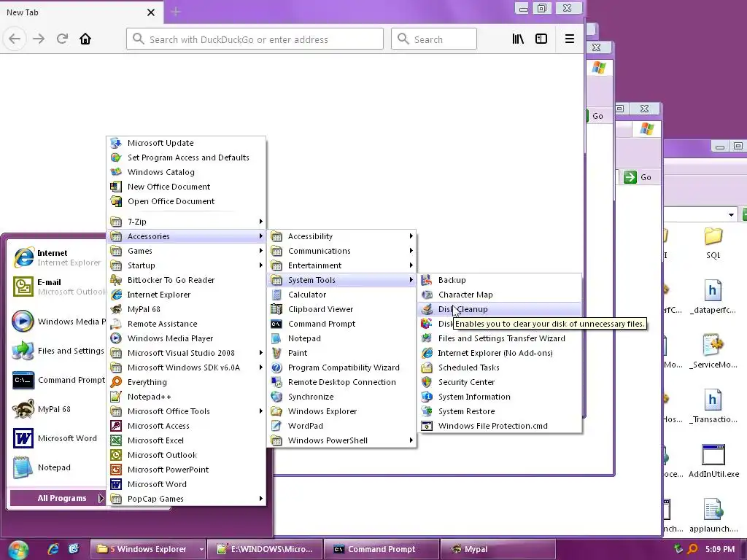Switch to Mypal taskbar button
Image resolution: width=747 pixels, height=560 pixels.
(498, 549)
